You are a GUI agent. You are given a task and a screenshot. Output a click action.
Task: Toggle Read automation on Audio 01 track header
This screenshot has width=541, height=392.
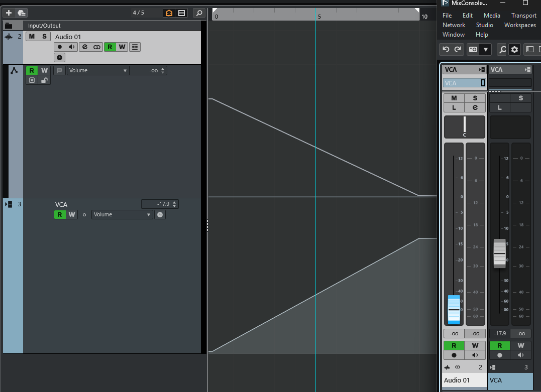110,47
